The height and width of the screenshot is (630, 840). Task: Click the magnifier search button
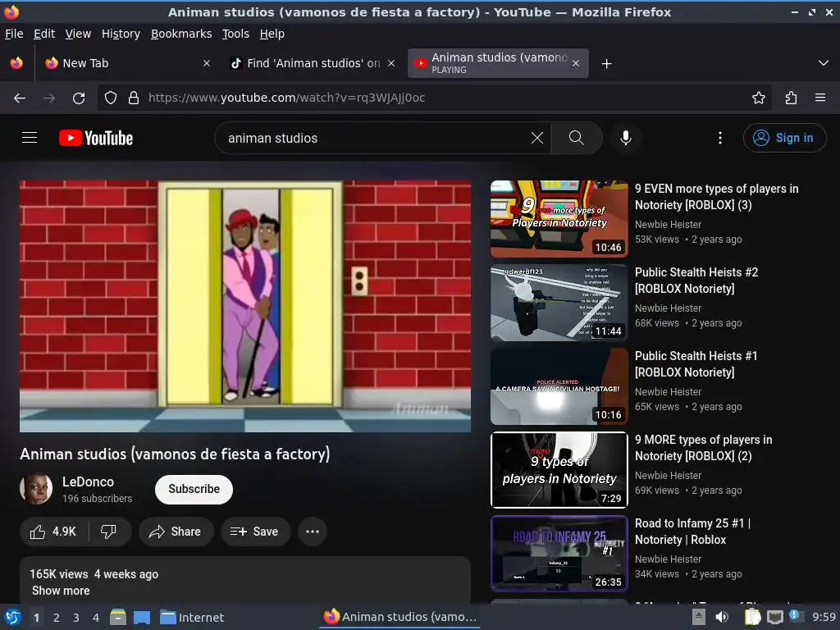click(x=577, y=138)
